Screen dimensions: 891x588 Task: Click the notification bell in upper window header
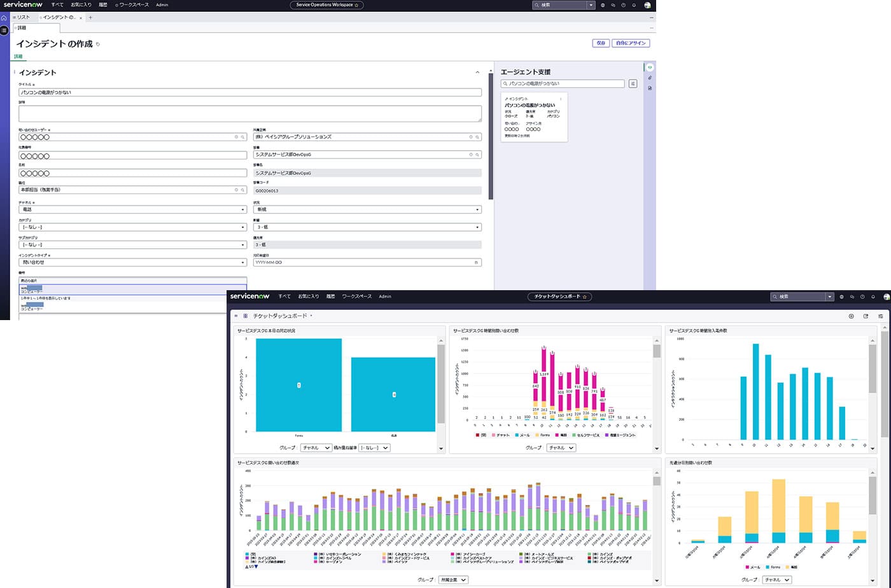tap(634, 5)
